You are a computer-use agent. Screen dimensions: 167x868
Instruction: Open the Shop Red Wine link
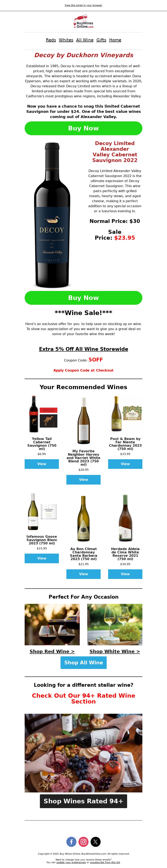pos(52,651)
